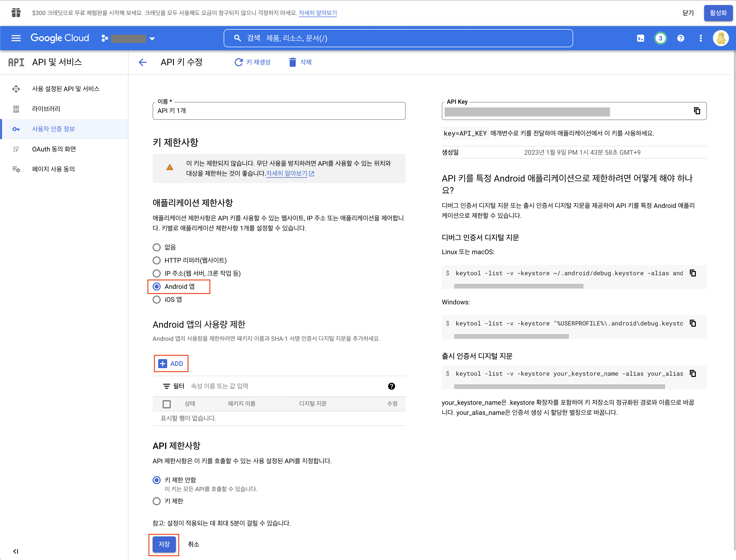Select the iOS 앱 radio option

(x=157, y=300)
